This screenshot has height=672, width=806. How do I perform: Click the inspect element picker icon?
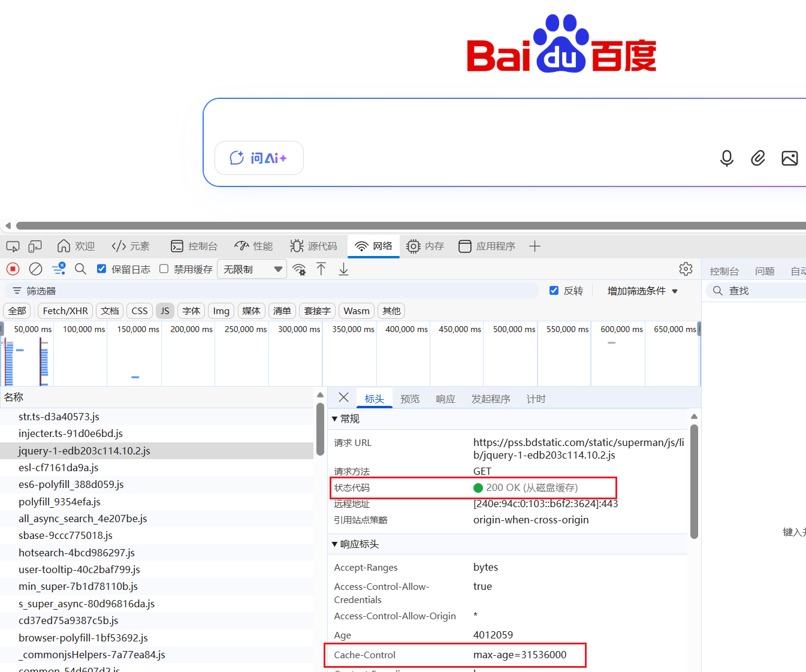click(13, 246)
